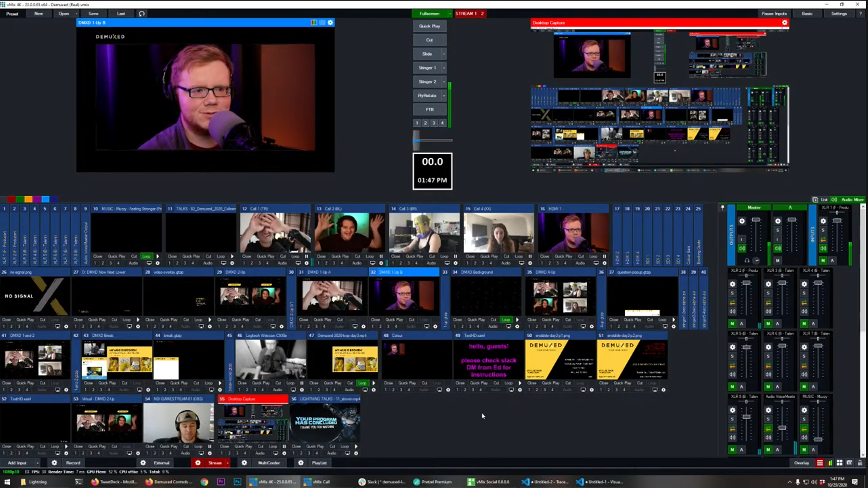The image size is (868, 488).
Task: Toggle Master output mute speaker button
Action: click(742, 249)
